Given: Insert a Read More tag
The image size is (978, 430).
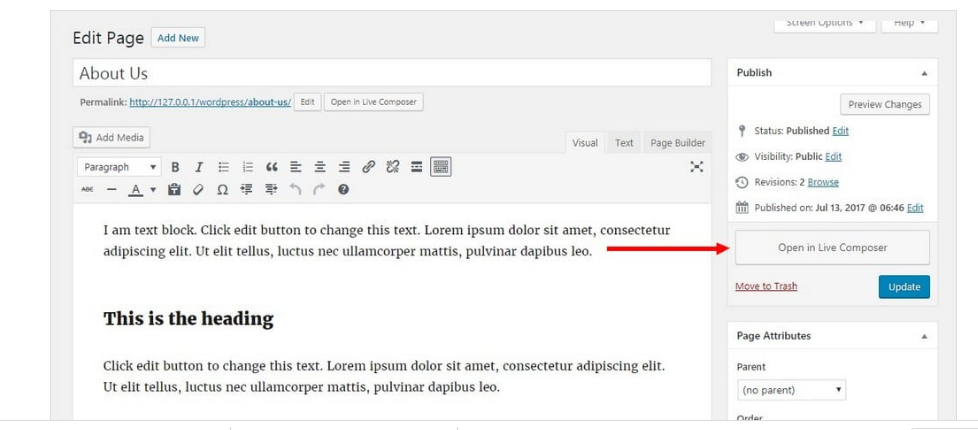Looking at the screenshot, I should point(417,167).
